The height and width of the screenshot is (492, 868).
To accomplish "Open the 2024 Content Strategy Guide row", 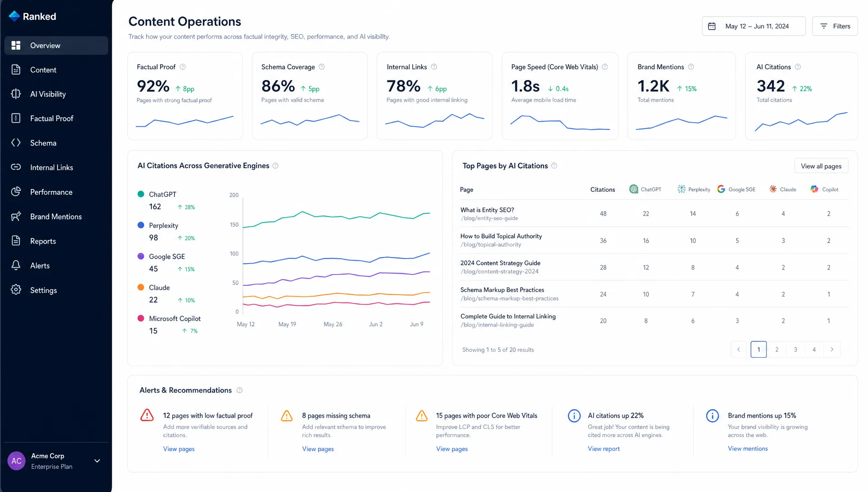I will (654, 267).
